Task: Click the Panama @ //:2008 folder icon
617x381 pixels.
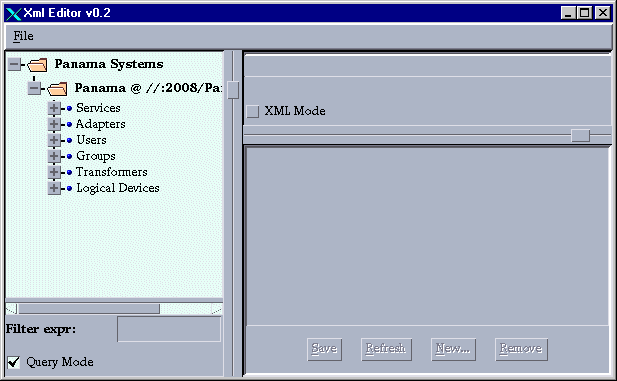Action: click(57, 89)
